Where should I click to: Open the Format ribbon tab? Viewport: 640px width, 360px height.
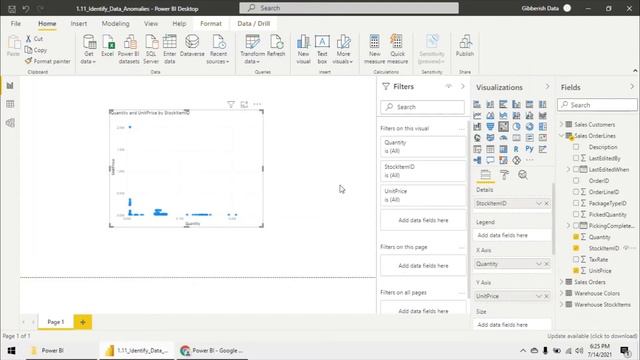[211, 24]
